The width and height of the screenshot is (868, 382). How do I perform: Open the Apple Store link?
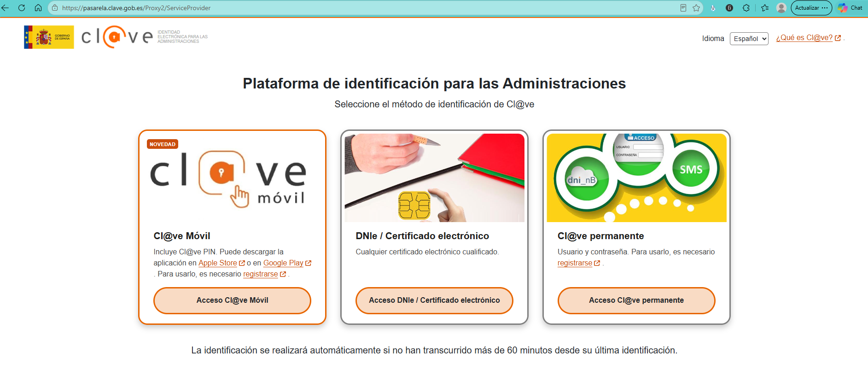[x=218, y=263]
